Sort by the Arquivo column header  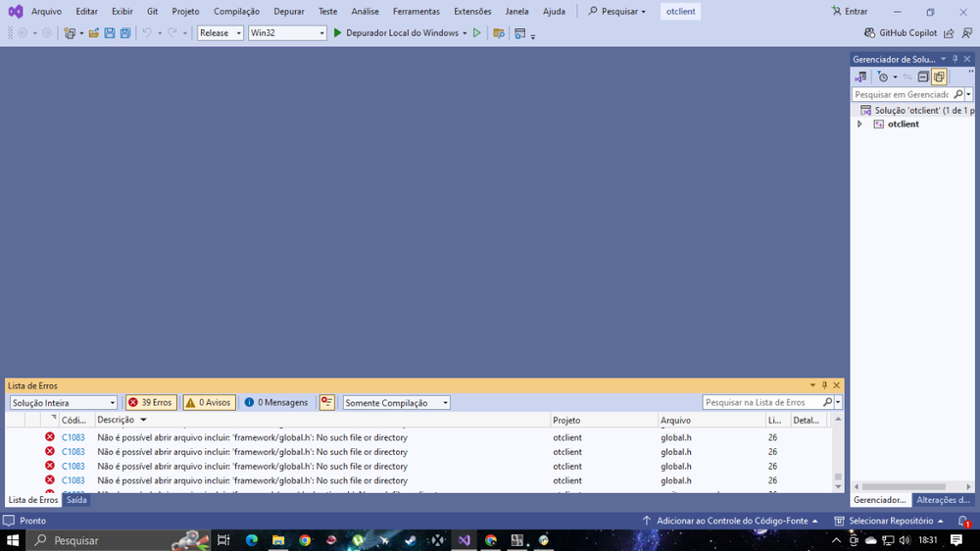point(675,421)
